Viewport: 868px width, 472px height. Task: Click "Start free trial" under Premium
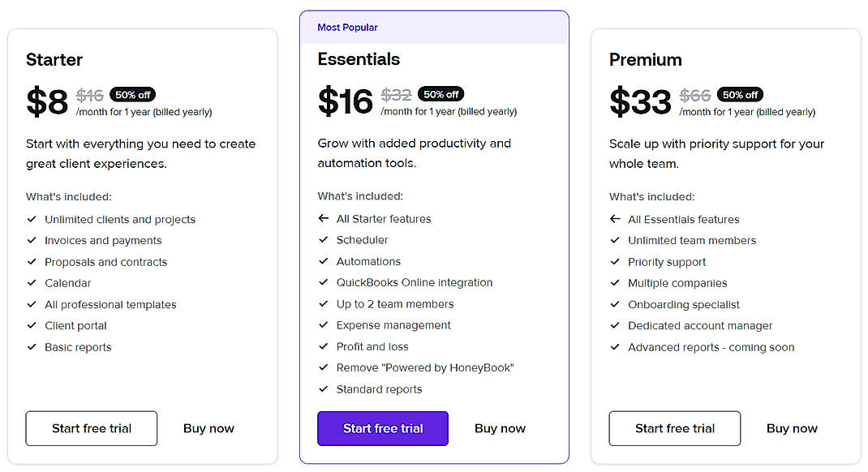(x=674, y=428)
